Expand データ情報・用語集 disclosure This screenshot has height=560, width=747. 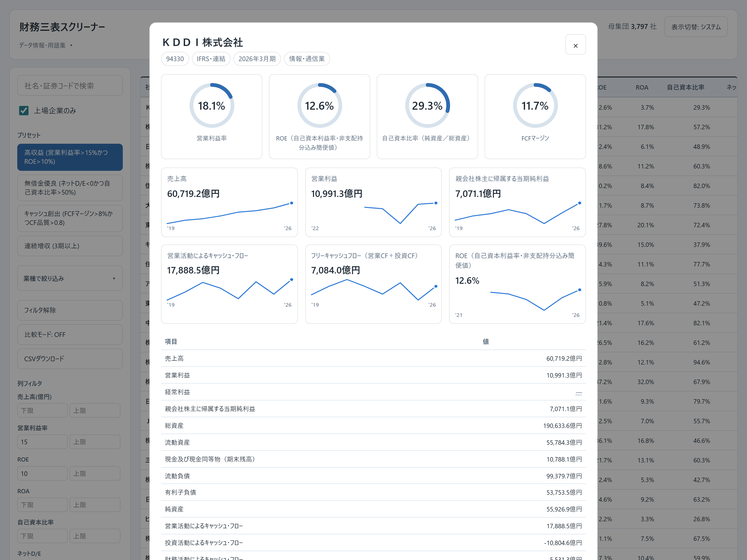pos(46,45)
